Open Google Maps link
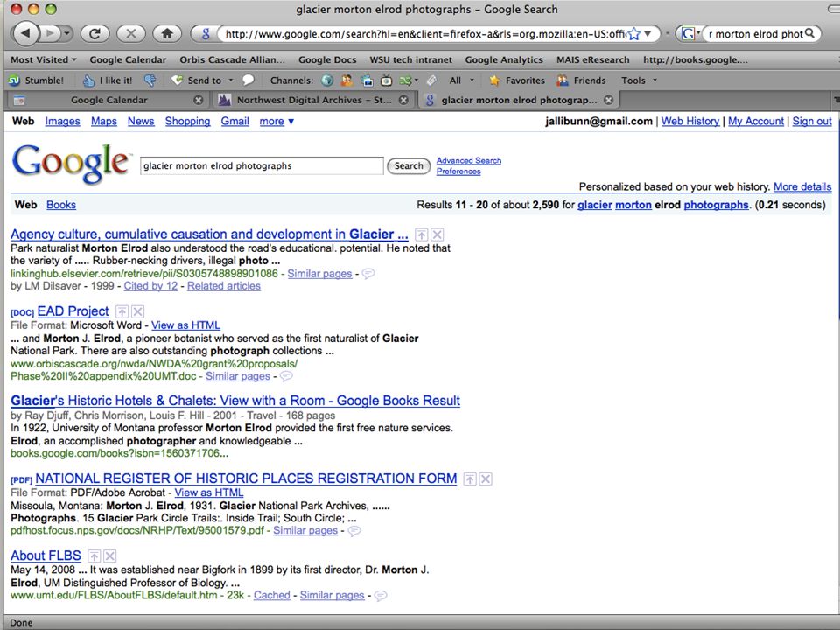Viewport: 840px width, 630px height. tap(104, 121)
